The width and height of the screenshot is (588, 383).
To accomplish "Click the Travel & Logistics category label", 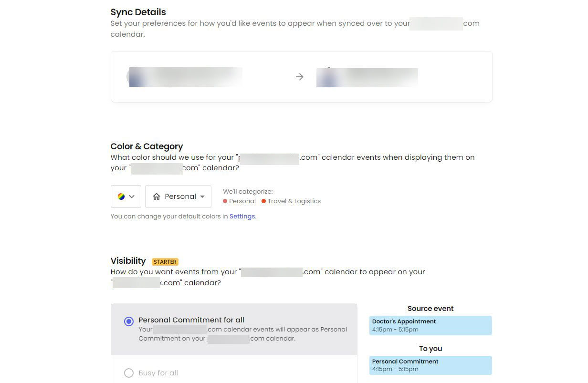I will 294,201.
